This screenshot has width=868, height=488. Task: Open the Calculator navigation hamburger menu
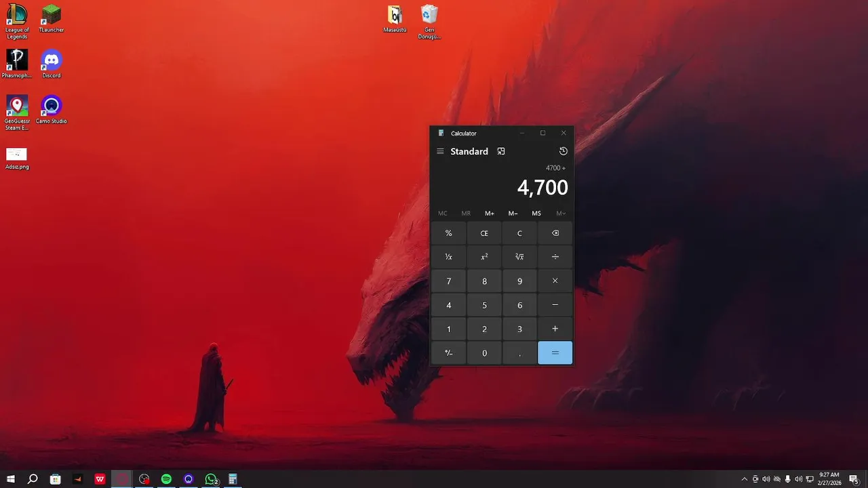440,151
